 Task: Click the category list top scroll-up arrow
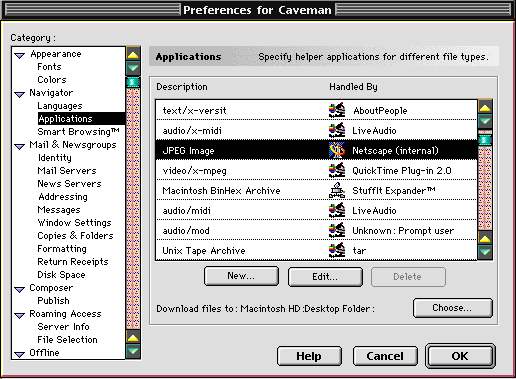[133, 54]
